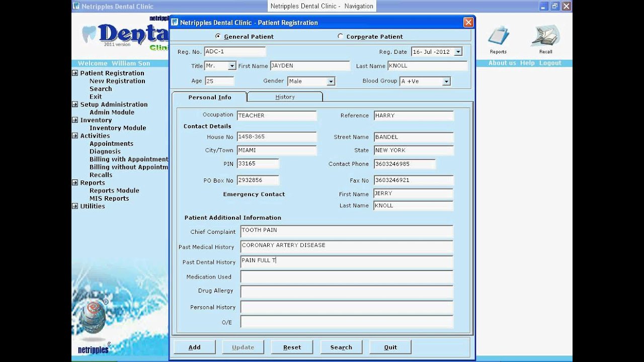Screen dimensions: 644x362
Task: Expand the Reports tree node
Action: [75, 183]
